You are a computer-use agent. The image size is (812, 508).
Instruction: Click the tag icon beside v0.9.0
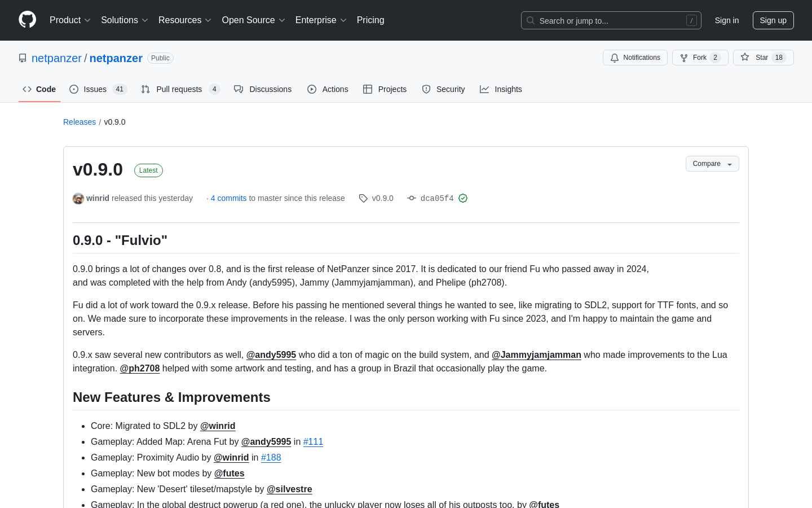[x=363, y=198]
